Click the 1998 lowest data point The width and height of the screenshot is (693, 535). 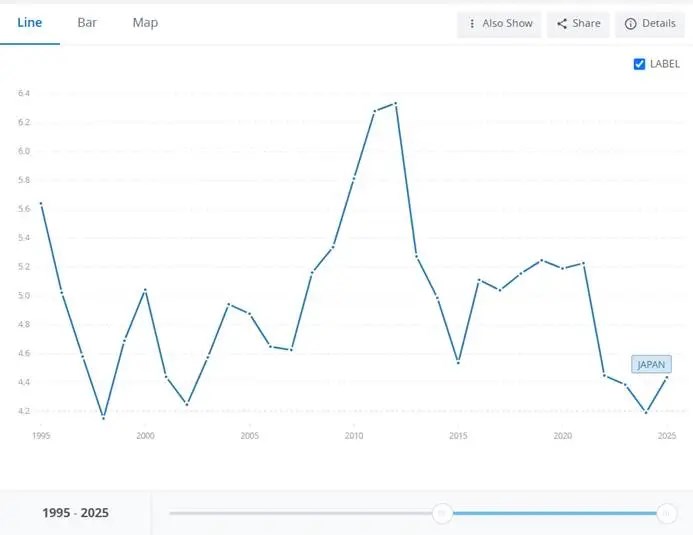tap(103, 417)
